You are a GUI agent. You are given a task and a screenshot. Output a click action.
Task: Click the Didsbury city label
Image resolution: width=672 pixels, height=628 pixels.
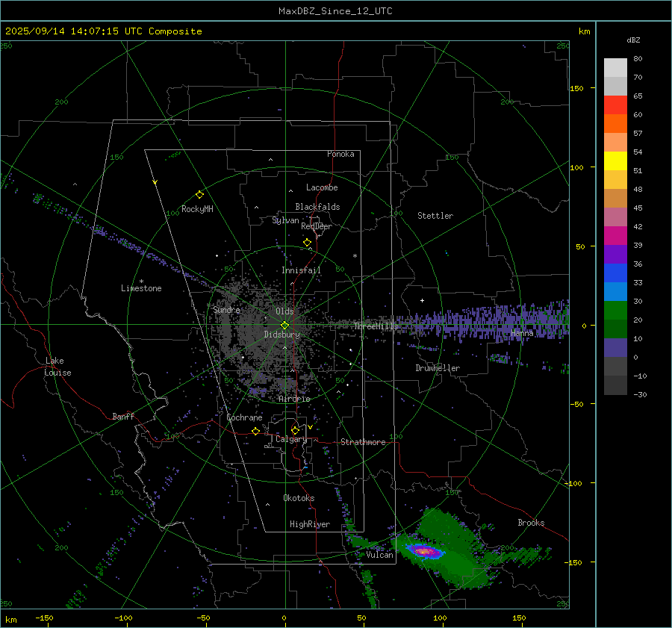pos(282,335)
